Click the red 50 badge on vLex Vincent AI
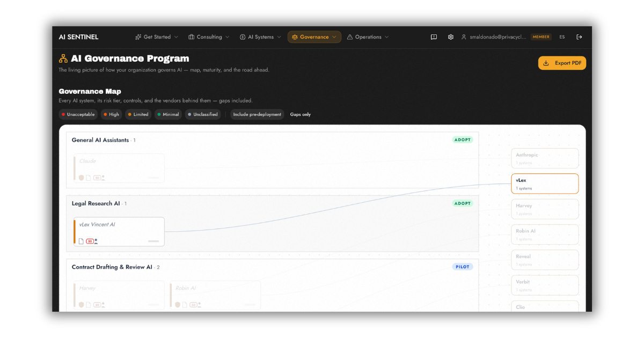644x338 pixels. coord(90,241)
